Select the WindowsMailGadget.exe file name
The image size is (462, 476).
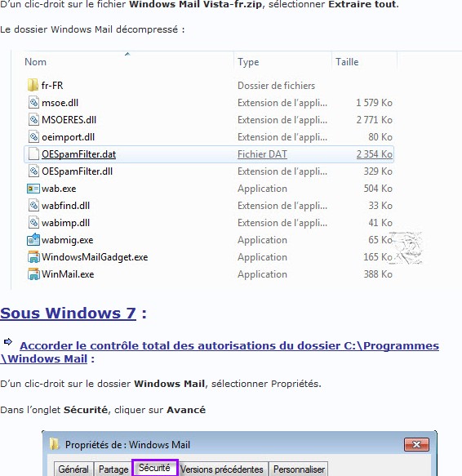(x=95, y=257)
